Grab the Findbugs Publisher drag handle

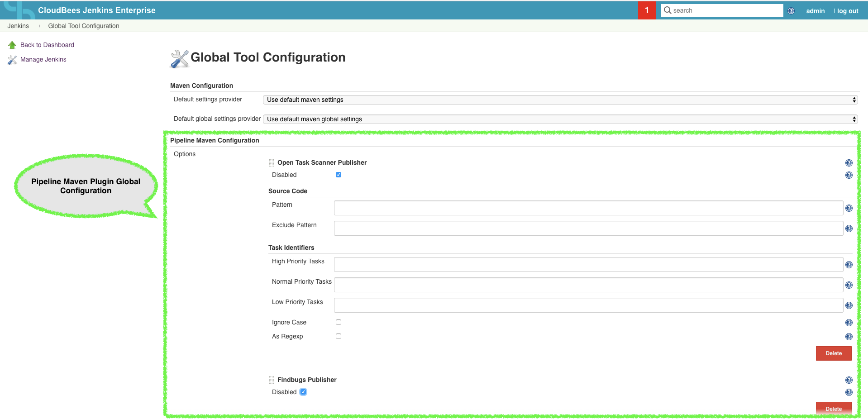tap(272, 380)
